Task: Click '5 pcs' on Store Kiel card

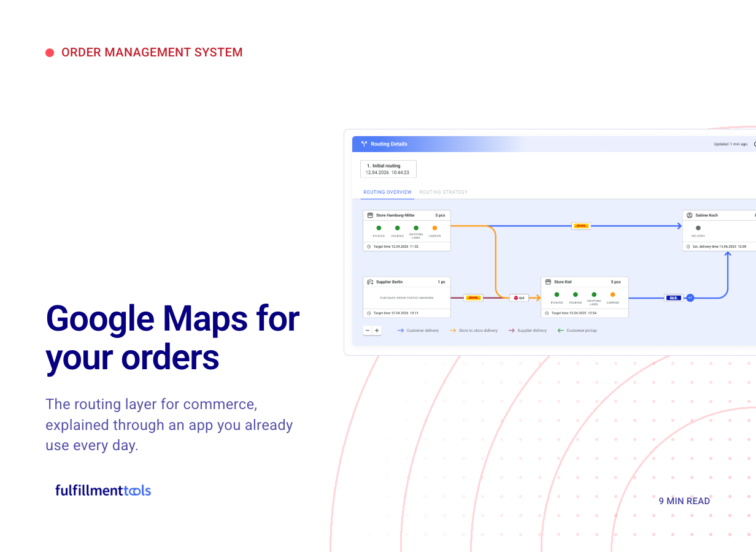Action: point(615,282)
